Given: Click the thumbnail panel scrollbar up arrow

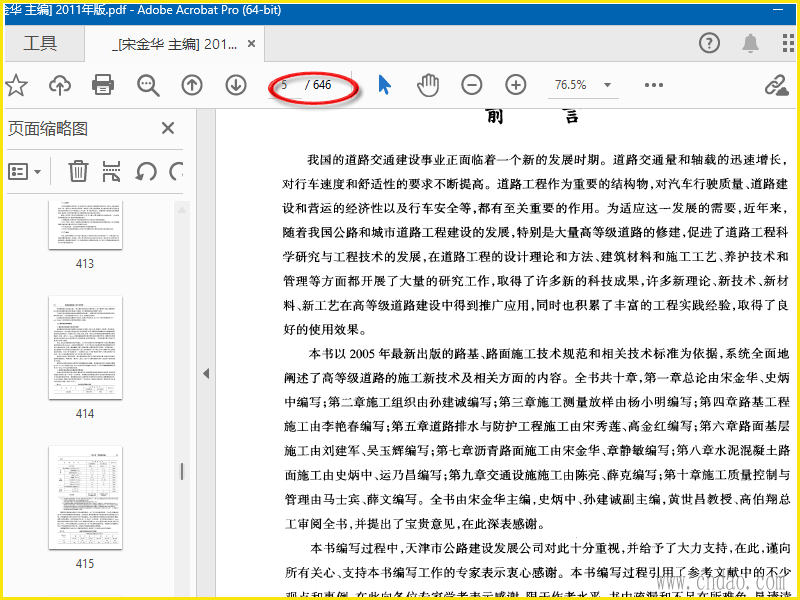Looking at the screenshot, I should coord(182,210).
